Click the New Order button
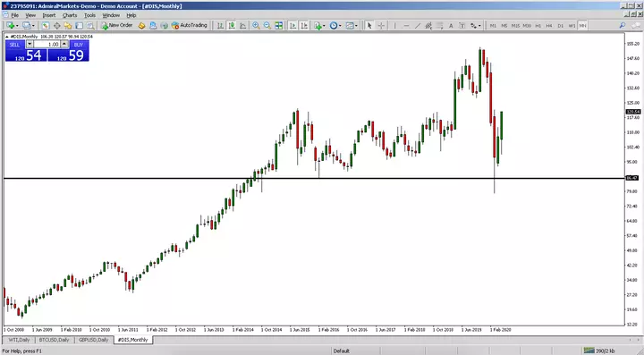644x355 pixels. coord(117,25)
